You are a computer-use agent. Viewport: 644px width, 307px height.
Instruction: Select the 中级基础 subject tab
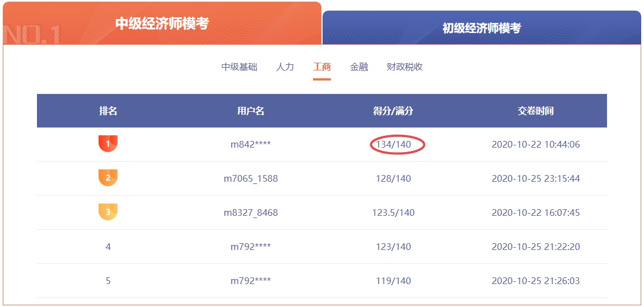[240, 67]
